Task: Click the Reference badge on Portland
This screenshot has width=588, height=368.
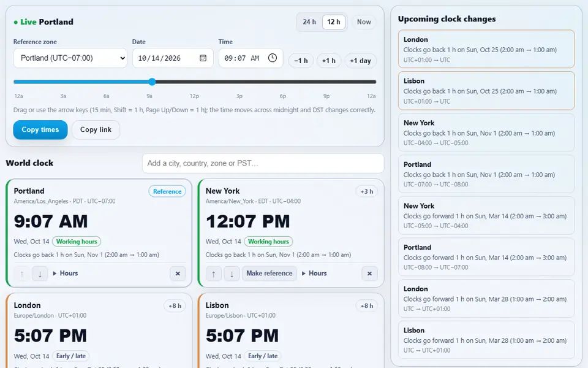Action: [x=167, y=191]
